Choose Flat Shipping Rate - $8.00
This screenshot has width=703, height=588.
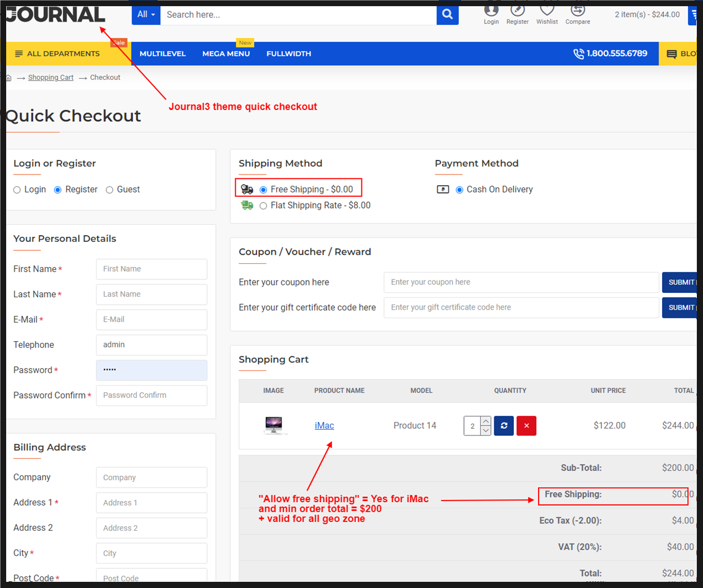pyautogui.click(x=263, y=206)
